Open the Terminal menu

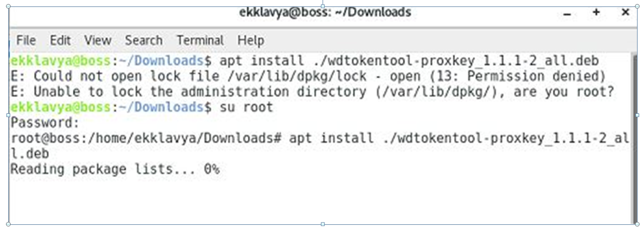200,41
